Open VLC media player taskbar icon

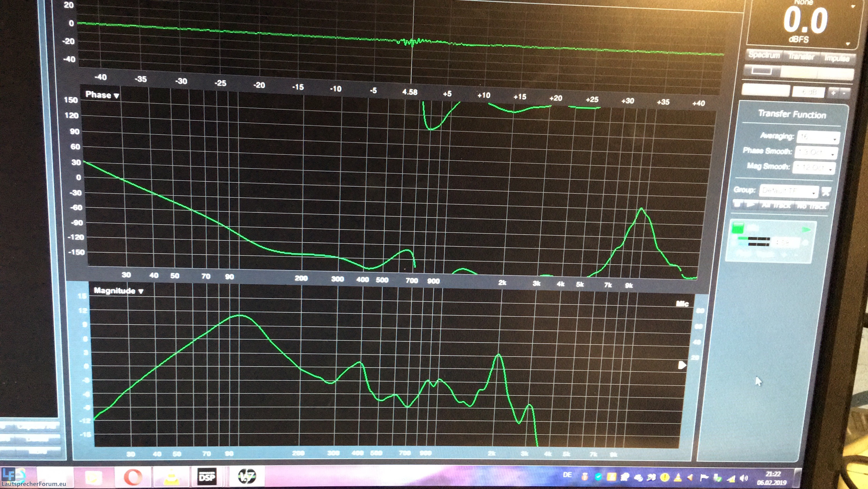pos(171,477)
